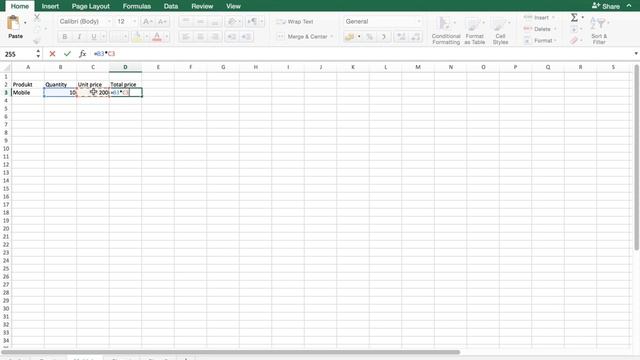Cancel formula entry with red X
Viewport: 640px width, 360px height.
52,53
